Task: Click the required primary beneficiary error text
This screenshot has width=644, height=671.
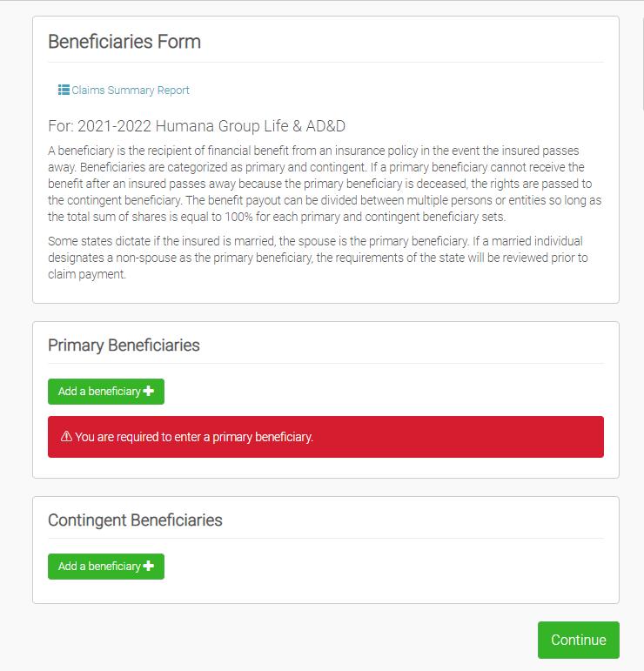Action: tap(194, 437)
